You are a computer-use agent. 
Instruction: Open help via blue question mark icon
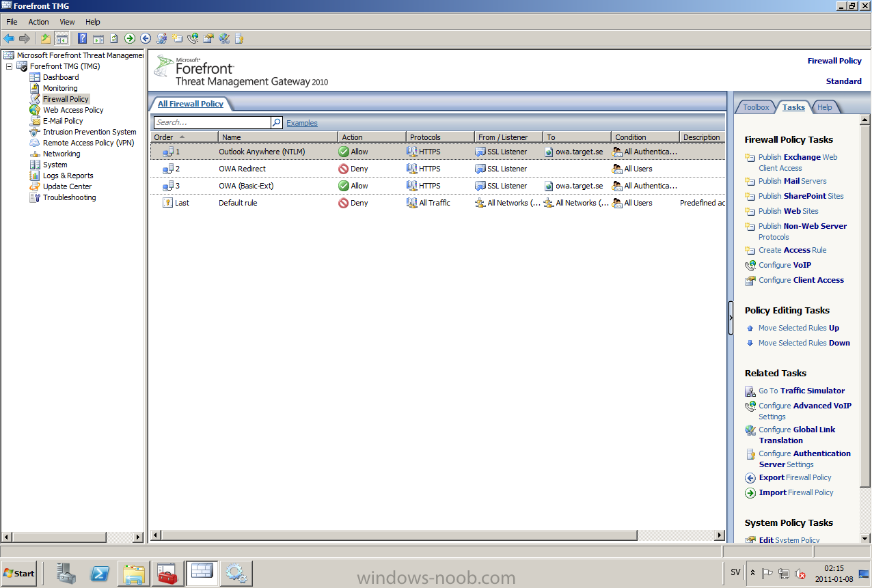point(83,39)
